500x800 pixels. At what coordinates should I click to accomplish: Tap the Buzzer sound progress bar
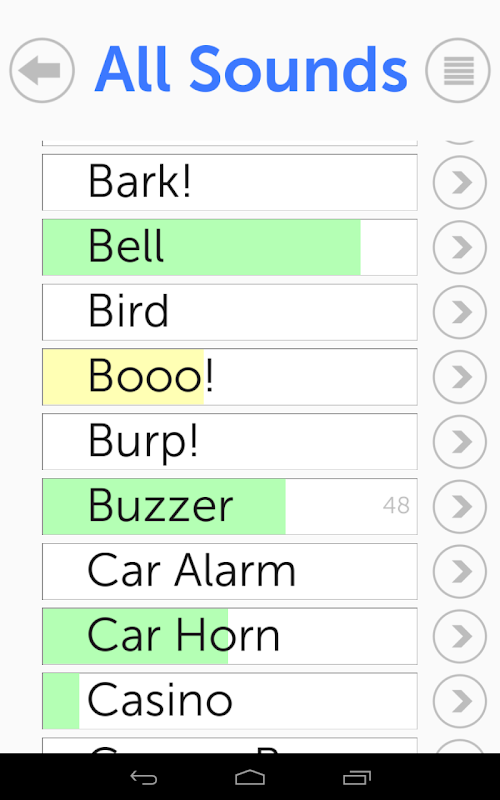(230, 506)
